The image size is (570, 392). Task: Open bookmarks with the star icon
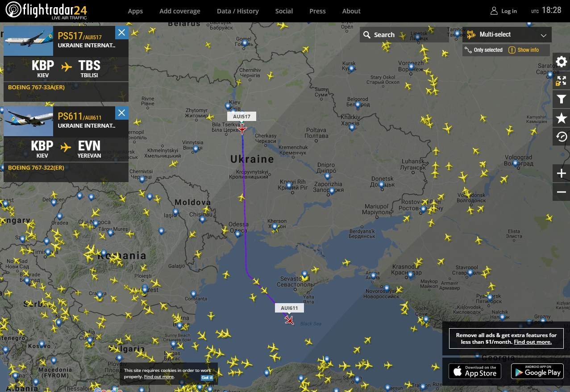(x=561, y=118)
